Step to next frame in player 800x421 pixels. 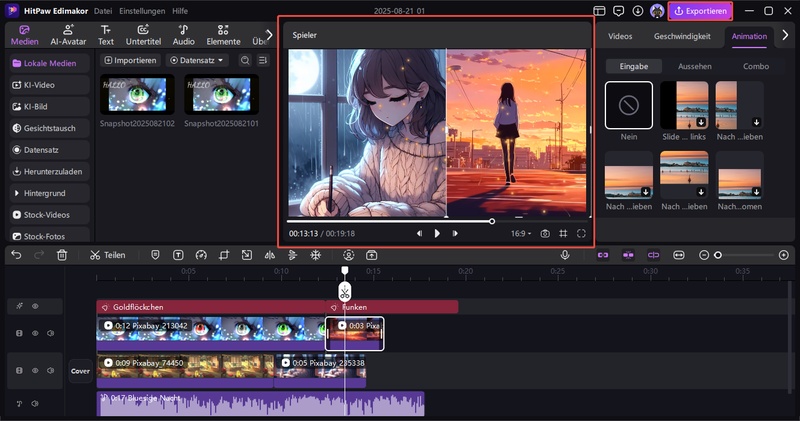point(455,233)
